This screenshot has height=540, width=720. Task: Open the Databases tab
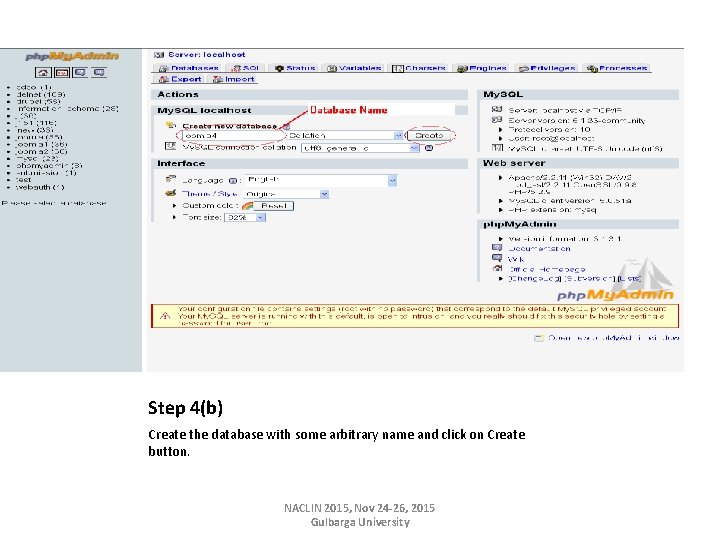click(x=189, y=68)
